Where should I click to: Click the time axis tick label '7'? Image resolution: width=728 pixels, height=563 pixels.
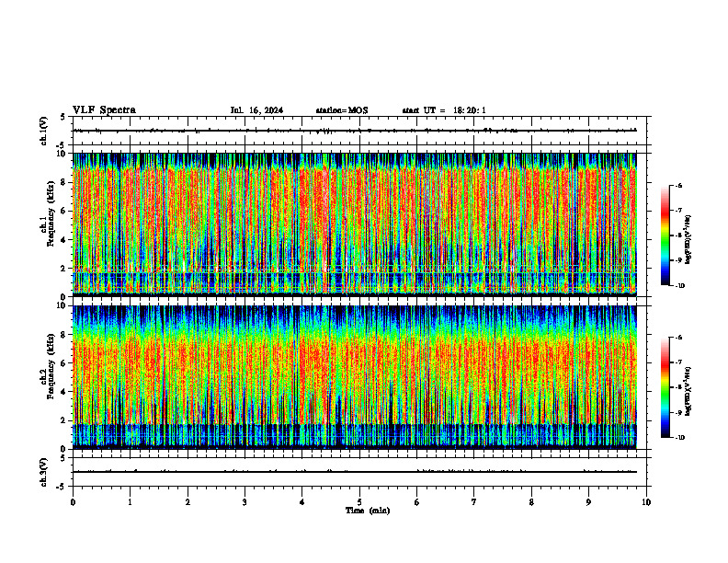(x=474, y=502)
